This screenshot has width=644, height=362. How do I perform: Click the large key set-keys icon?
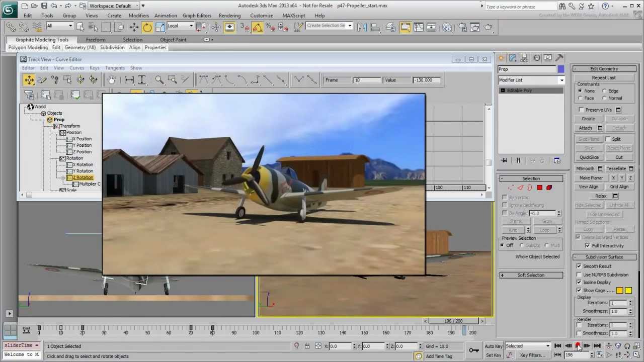click(x=473, y=350)
